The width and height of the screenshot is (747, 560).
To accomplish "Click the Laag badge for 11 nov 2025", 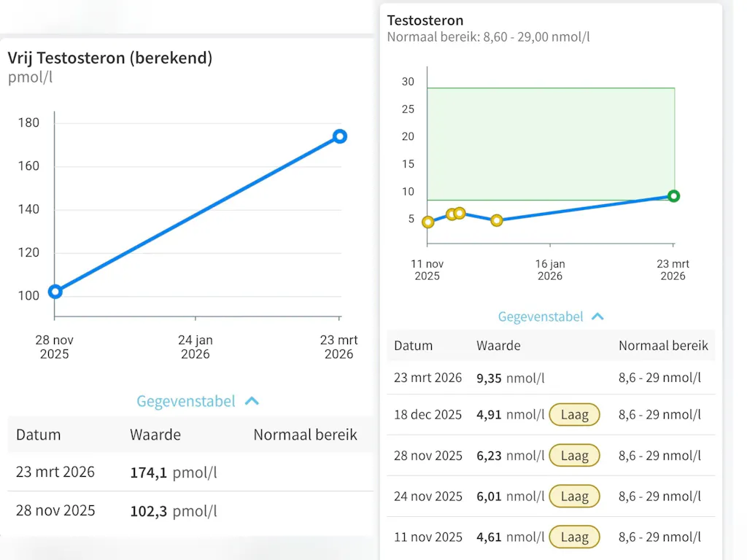I will (x=574, y=537).
